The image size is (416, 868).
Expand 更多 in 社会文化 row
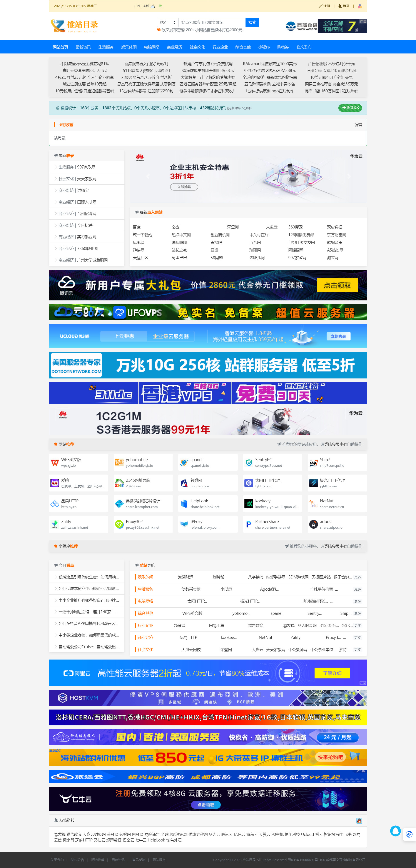point(357,650)
